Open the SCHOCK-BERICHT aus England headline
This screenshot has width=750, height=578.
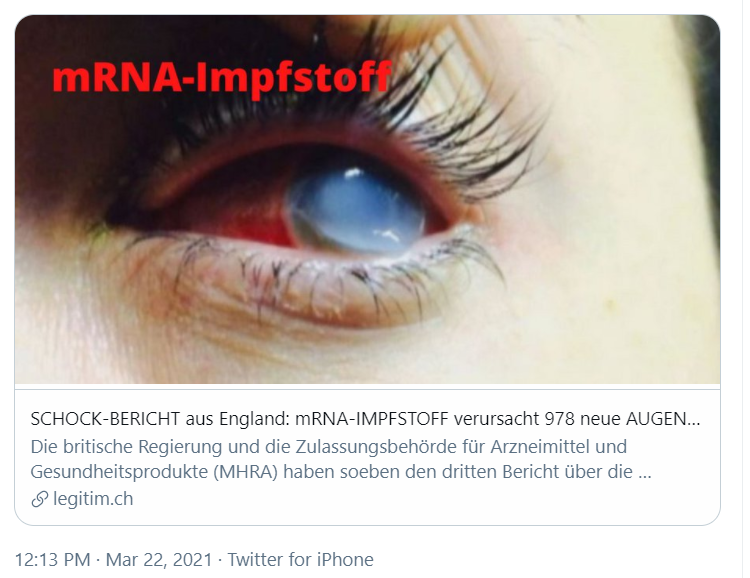pyautogui.click(x=365, y=419)
